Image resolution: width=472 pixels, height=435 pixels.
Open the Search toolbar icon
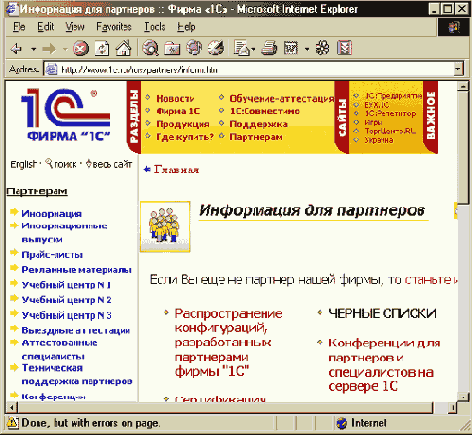(x=151, y=48)
